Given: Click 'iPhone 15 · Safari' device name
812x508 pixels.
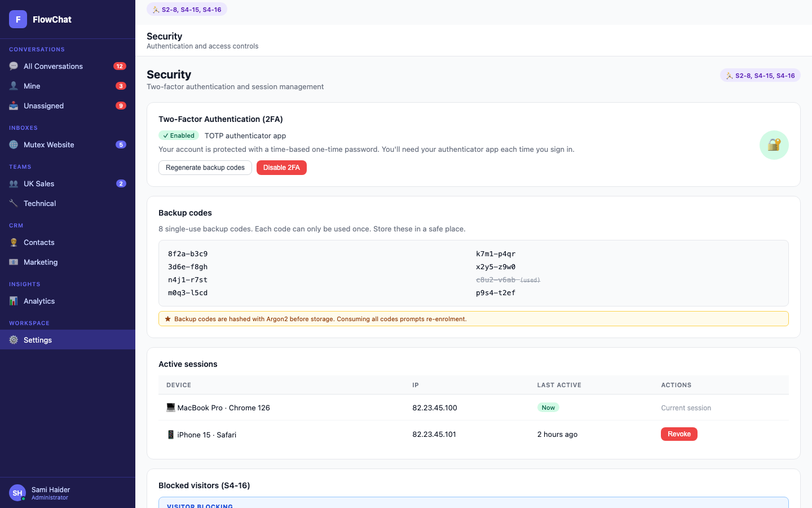Looking at the screenshot, I should (x=207, y=435).
